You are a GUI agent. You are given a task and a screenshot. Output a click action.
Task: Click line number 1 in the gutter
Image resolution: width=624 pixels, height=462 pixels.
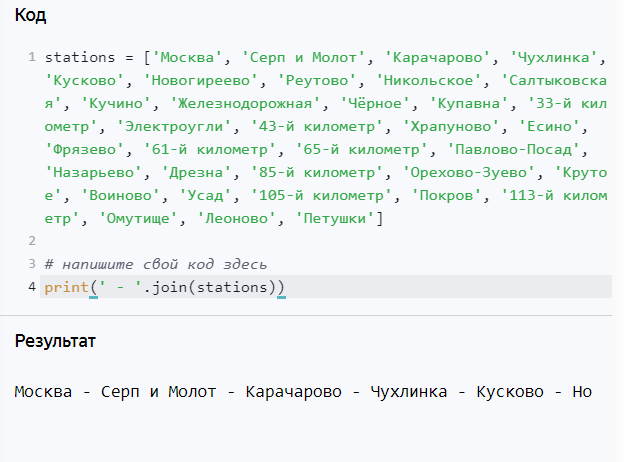pos(32,57)
